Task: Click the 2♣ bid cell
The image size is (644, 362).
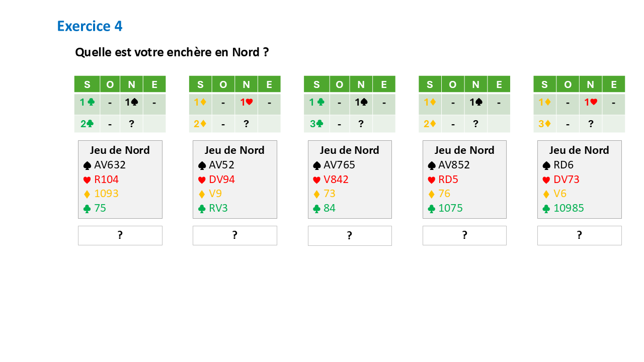Action: (87, 124)
